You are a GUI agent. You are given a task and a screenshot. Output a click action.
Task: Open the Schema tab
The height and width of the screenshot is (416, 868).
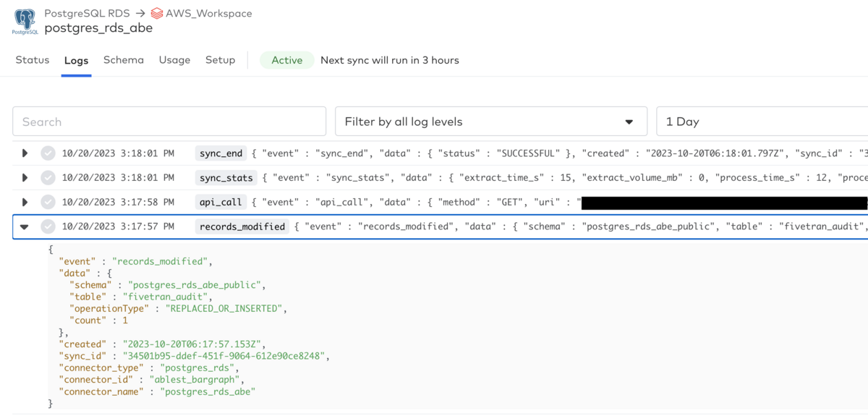[x=124, y=60]
